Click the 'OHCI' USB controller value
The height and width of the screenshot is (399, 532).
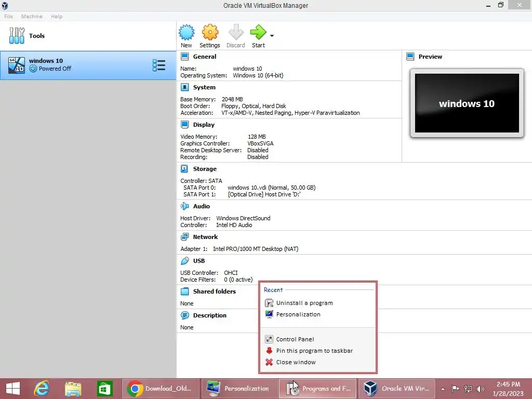point(231,272)
